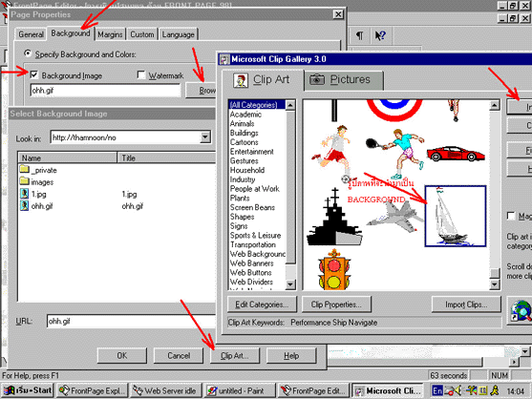Switch to FrontPage Explorer in the taskbar
Viewport: 532px width, 399px height.
[x=93, y=390]
